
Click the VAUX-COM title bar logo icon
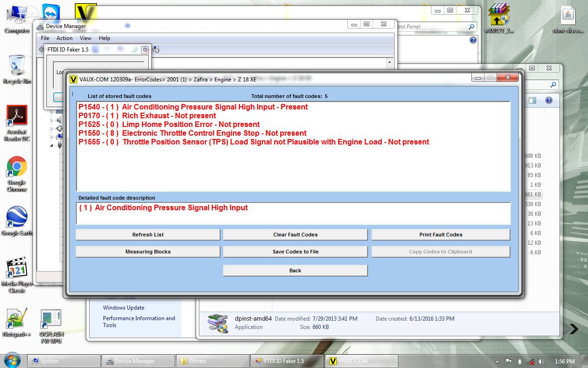pos(73,79)
